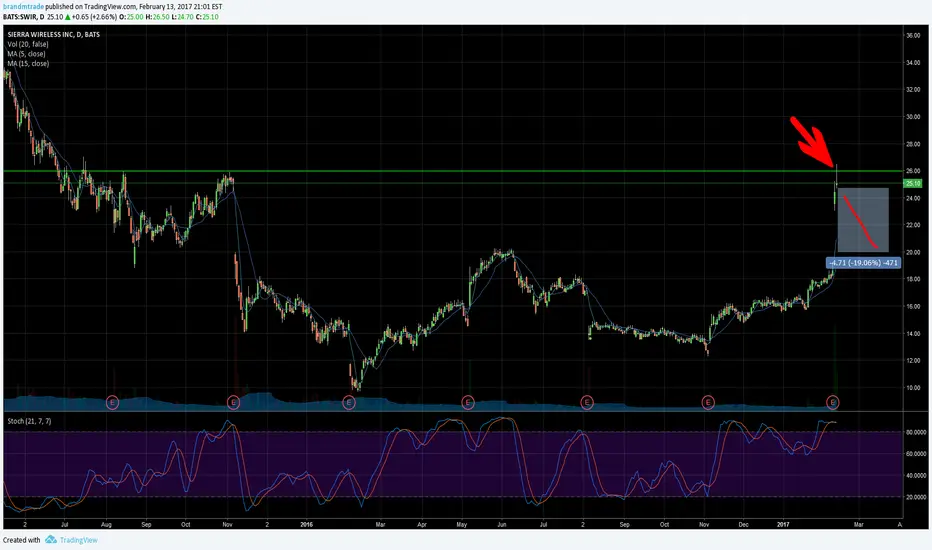Click the C:25.10 close price in header
932x550 pixels.
pos(207,17)
